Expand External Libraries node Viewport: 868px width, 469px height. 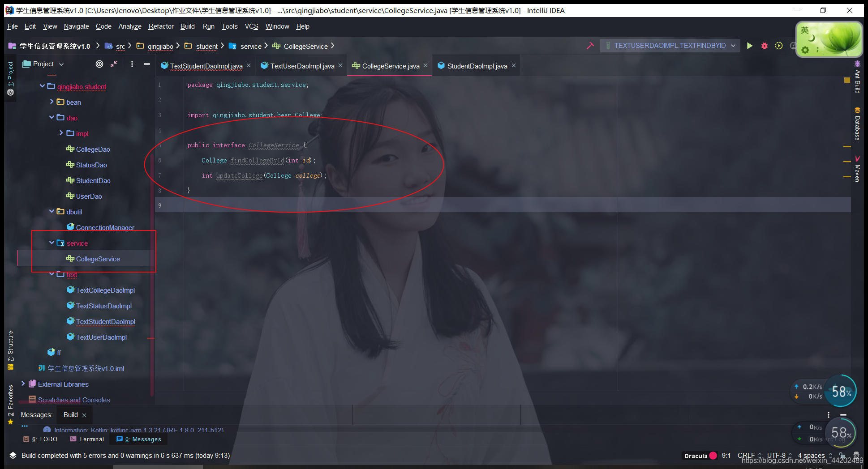click(x=23, y=384)
